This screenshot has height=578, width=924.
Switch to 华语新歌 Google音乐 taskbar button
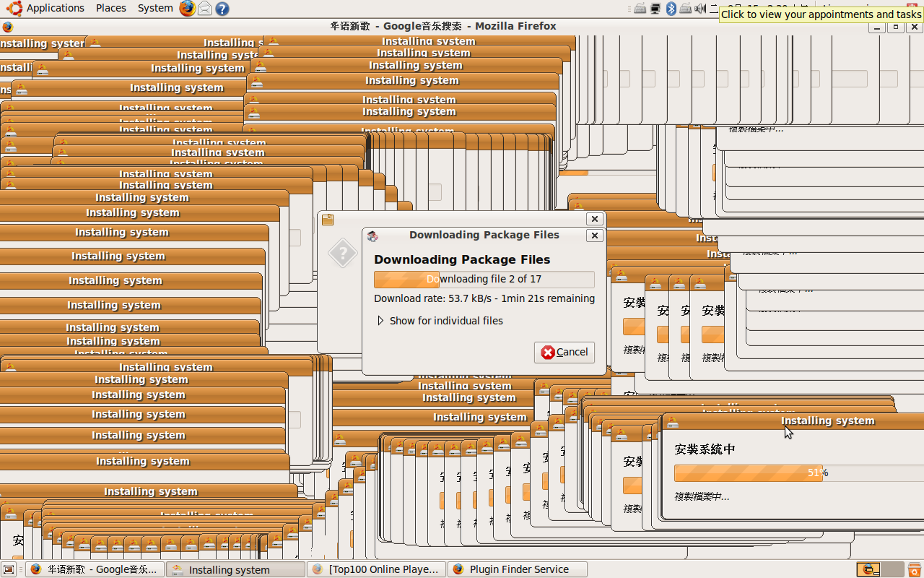pyautogui.click(x=95, y=569)
